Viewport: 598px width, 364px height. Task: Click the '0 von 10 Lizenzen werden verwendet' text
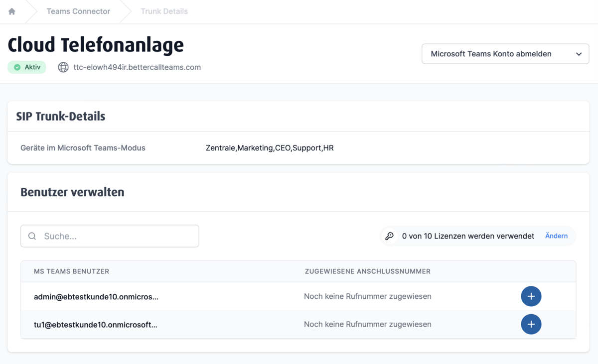[x=468, y=236]
